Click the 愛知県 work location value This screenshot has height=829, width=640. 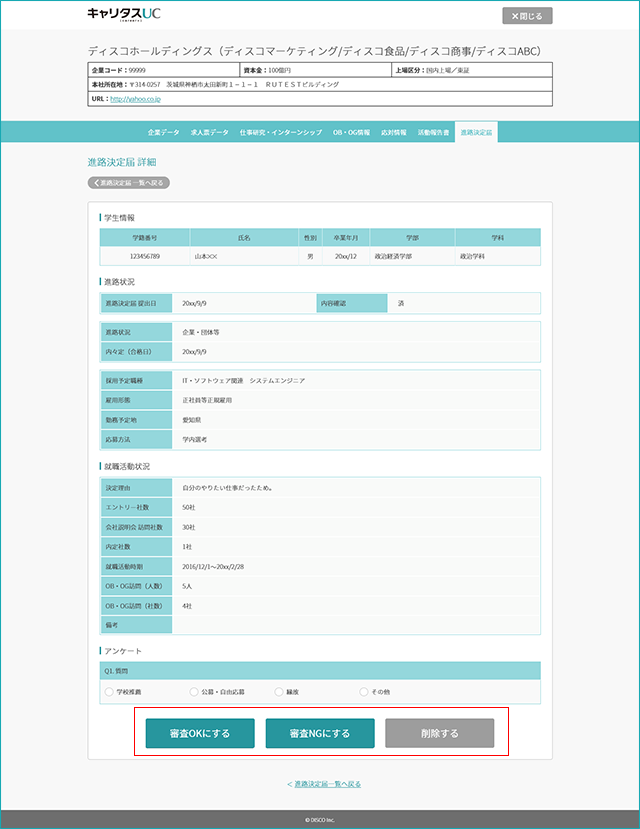pyautogui.click(x=191, y=420)
